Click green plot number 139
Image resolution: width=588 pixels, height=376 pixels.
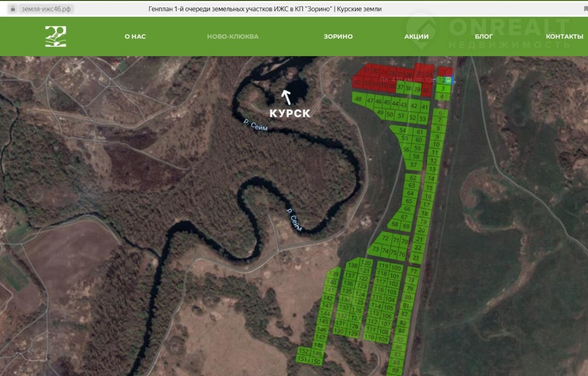click(x=334, y=274)
